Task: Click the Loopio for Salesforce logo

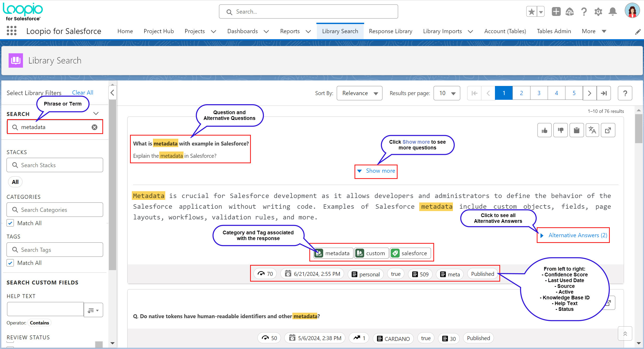Action: click(x=23, y=12)
